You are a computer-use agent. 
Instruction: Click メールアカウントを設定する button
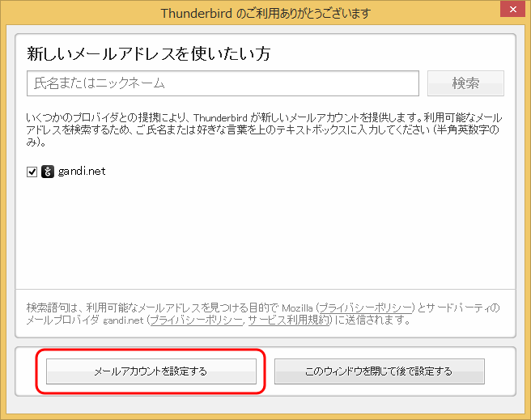pyautogui.click(x=151, y=371)
